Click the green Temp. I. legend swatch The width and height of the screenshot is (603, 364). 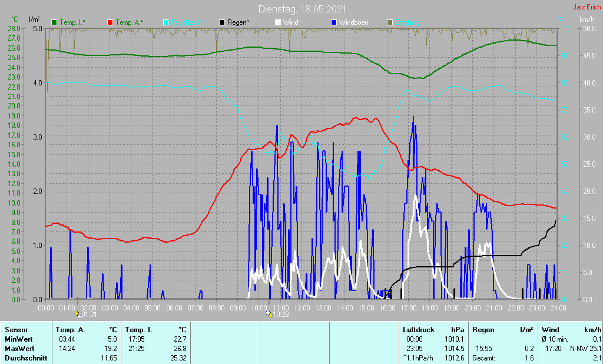tap(54, 22)
